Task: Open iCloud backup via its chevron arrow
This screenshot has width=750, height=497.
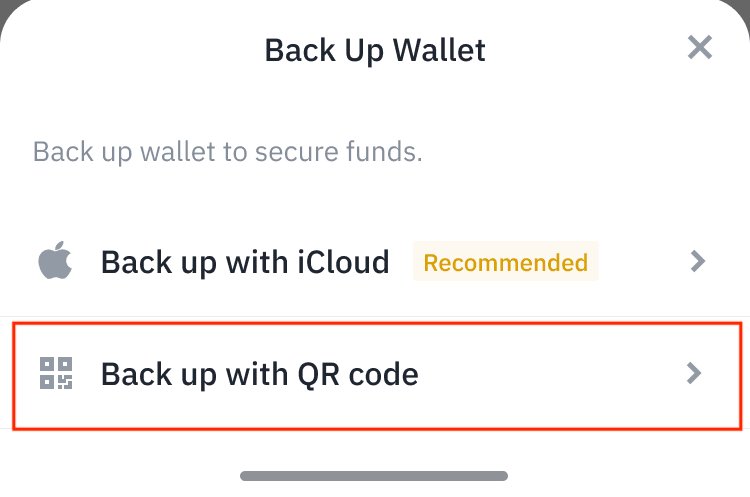Action: (x=698, y=262)
